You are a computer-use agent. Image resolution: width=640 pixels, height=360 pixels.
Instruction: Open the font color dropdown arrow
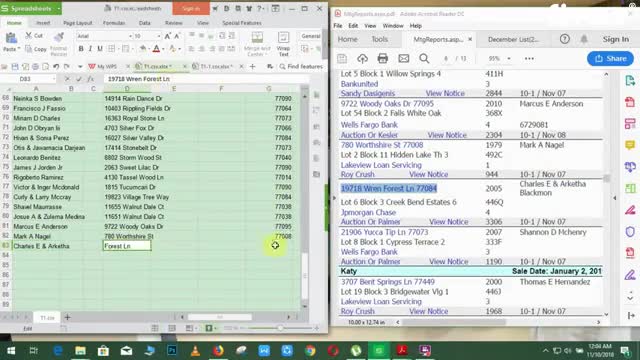[x=163, y=49]
